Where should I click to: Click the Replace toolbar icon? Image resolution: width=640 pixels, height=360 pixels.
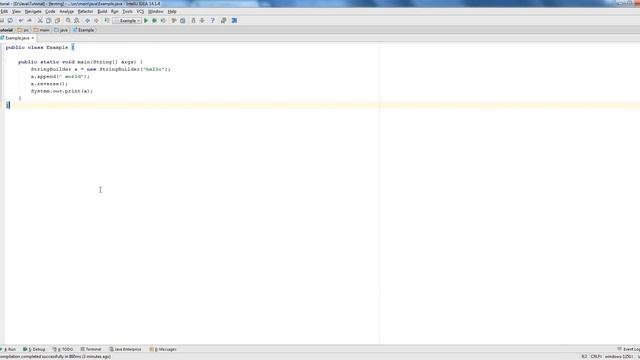pyautogui.click(x=76, y=20)
